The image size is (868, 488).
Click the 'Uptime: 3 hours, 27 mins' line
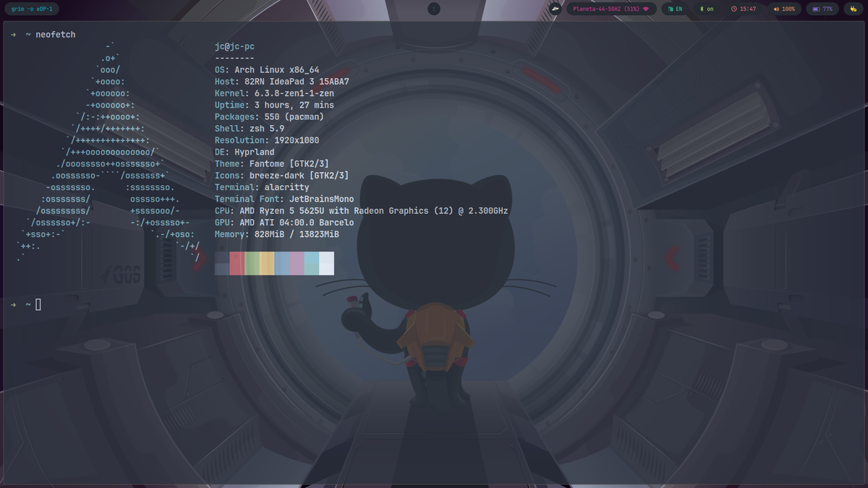tap(275, 105)
